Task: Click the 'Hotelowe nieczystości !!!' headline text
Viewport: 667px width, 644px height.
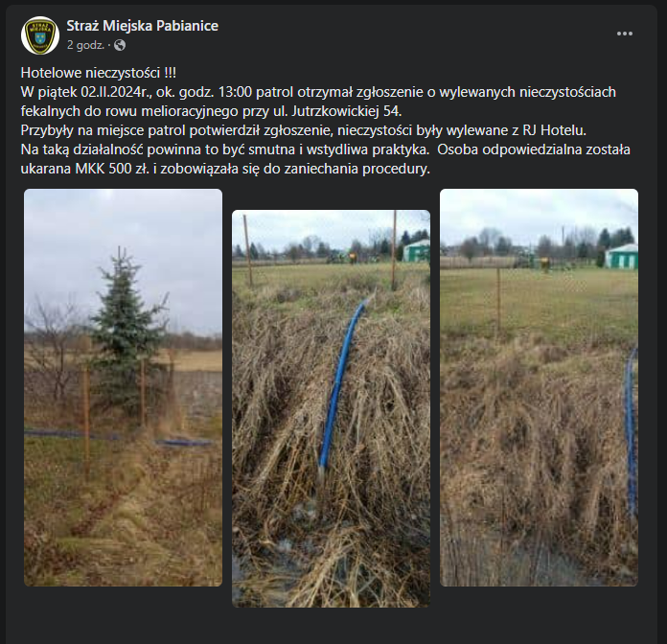Action: click(99, 73)
